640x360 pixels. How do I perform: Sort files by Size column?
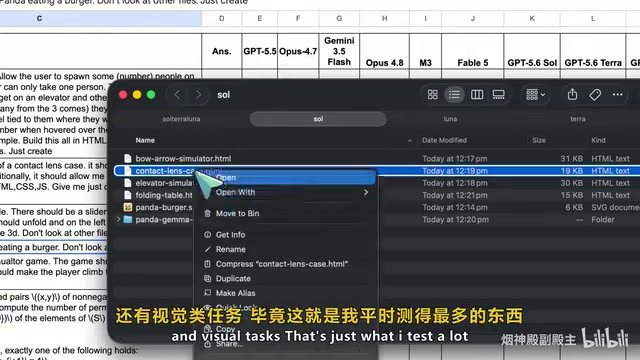pos(539,140)
